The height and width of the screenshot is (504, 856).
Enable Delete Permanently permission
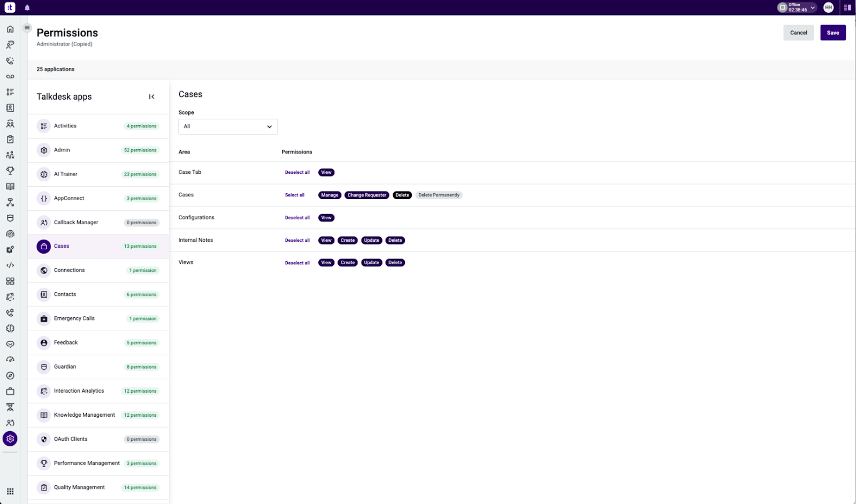click(439, 195)
